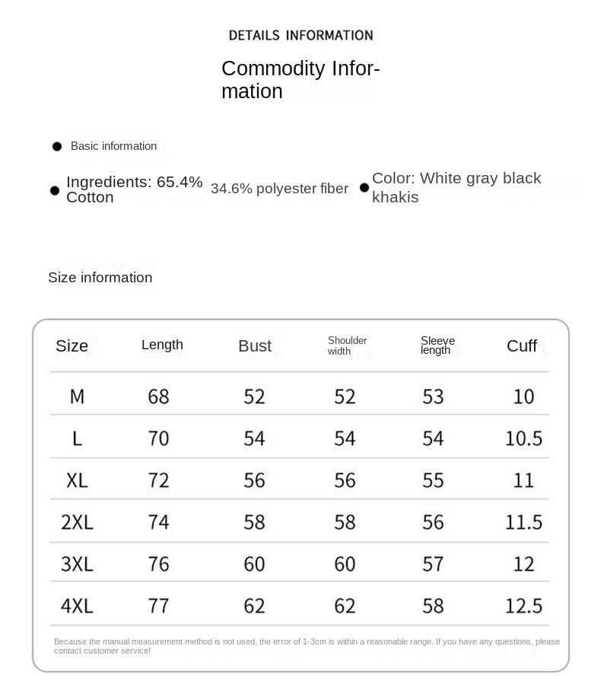Click the bullet next to Ingredients
The width and height of the screenshot is (601, 700).
coord(55,190)
